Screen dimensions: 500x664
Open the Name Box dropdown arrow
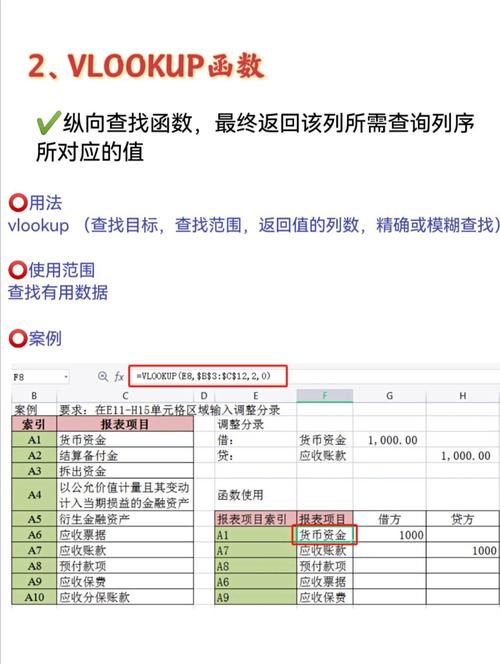coord(66,376)
